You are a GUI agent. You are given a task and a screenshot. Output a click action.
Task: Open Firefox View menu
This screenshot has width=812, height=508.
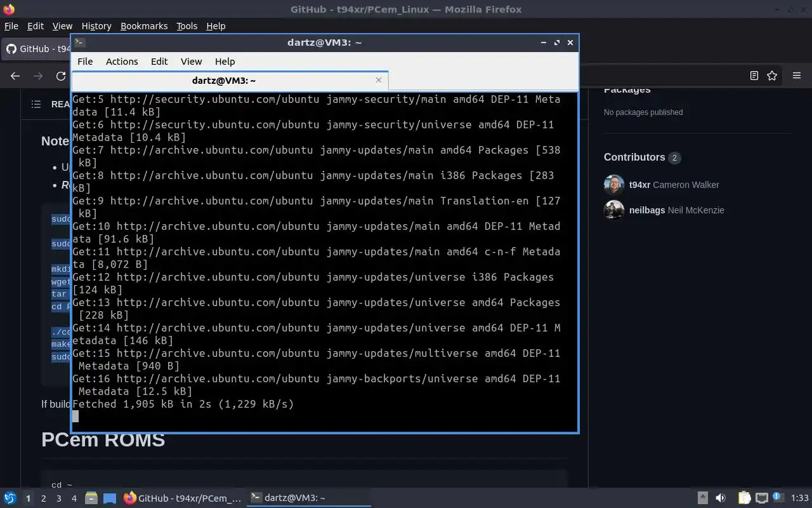click(x=62, y=26)
